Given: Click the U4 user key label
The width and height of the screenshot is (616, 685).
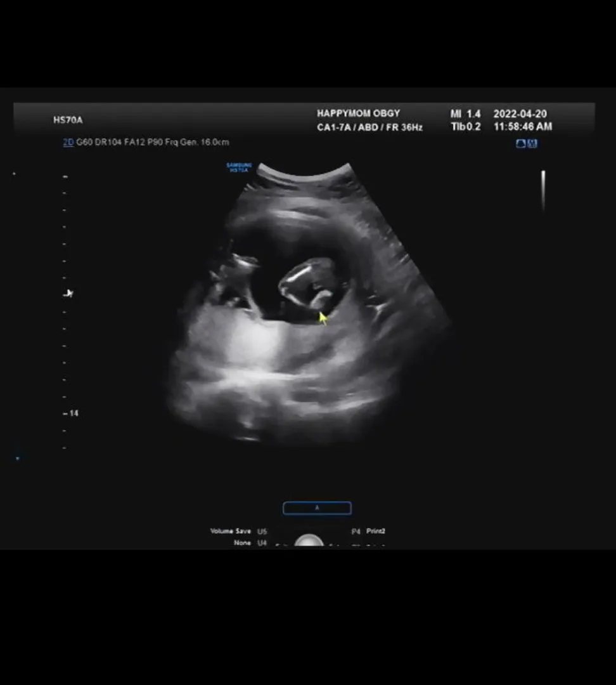Looking at the screenshot, I should [262, 543].
